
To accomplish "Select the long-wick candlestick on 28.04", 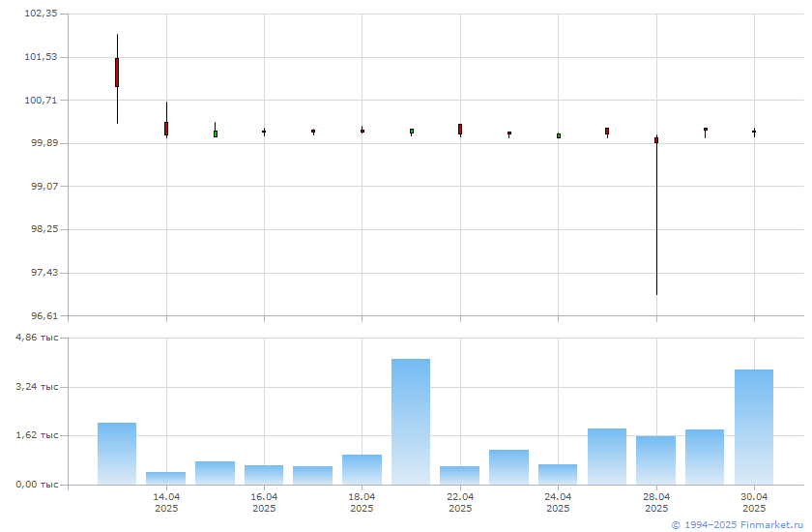I will point(656,215).
